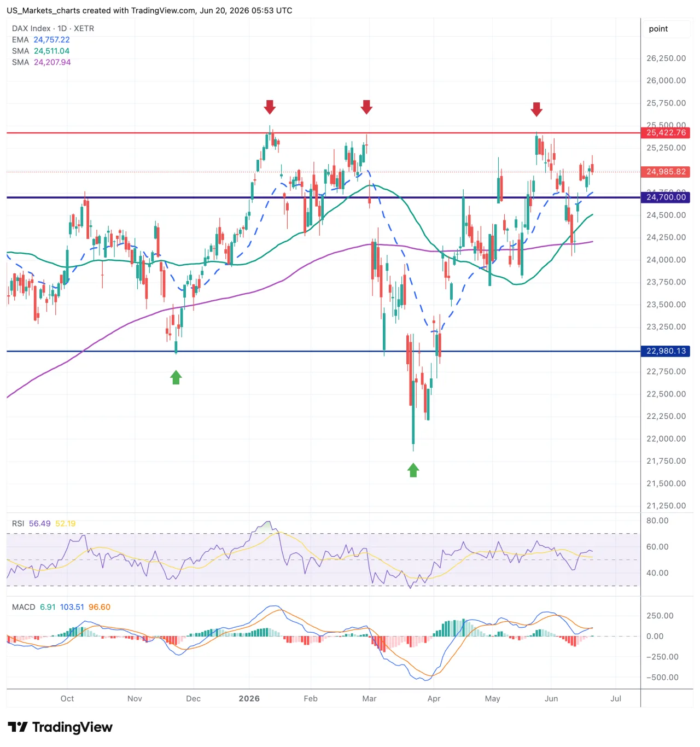Screen dimensions: 700x747
Task: Click the 24,700.00 horizontal line price tag
Action: coord(666,197)
